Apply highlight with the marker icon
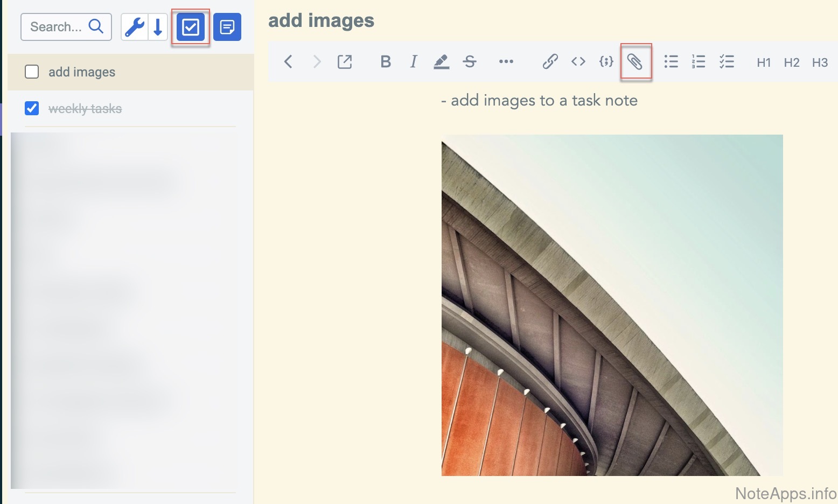The image size is (838, 504). point(441,62)
